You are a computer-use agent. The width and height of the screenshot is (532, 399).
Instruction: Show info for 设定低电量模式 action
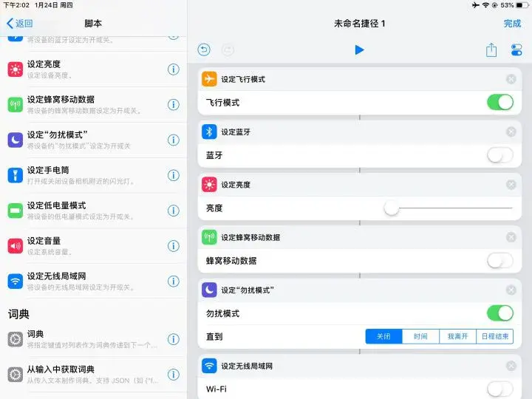pyautogui.click(x=174, y=211)
